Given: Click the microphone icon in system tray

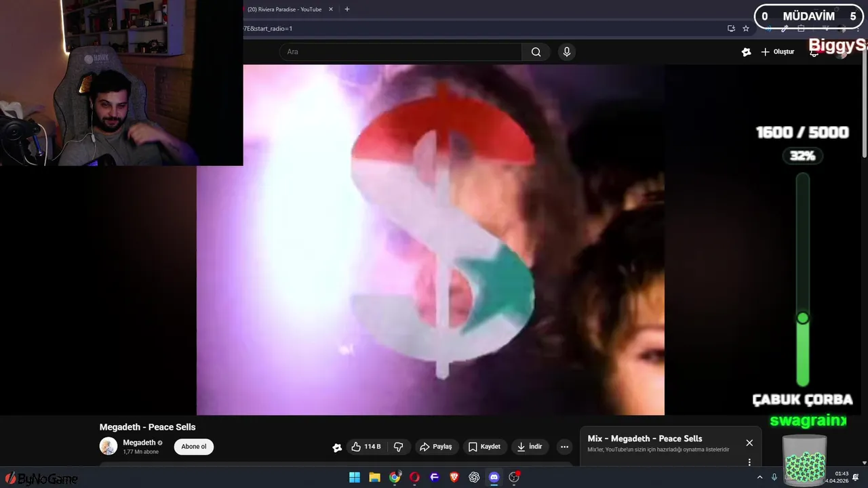Looking at the screenshot, I should click(x=774, y=477).
